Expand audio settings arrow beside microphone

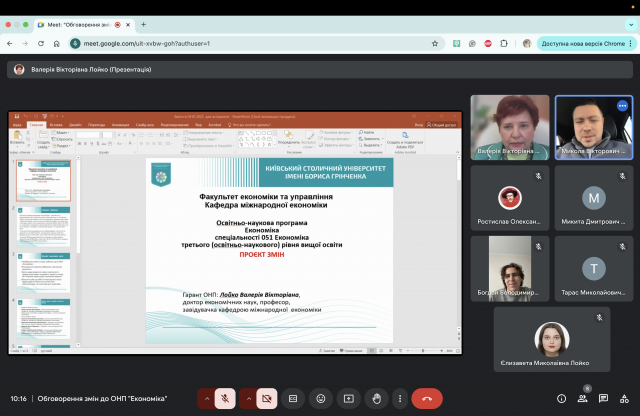pyautogui.click(x=207, y=398)
